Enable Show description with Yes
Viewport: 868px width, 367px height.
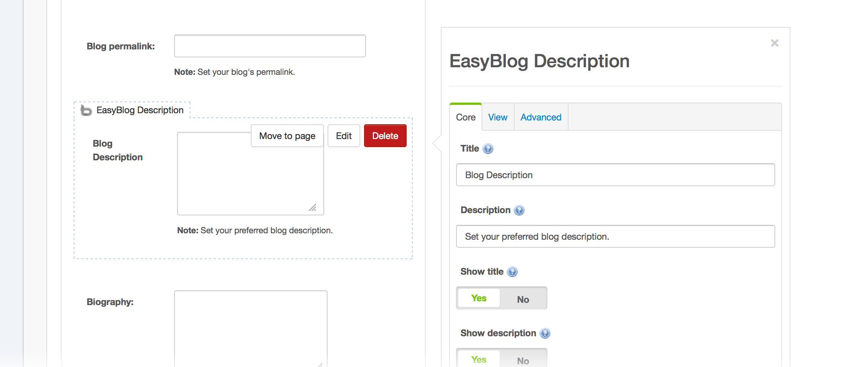tap(479, 359)
